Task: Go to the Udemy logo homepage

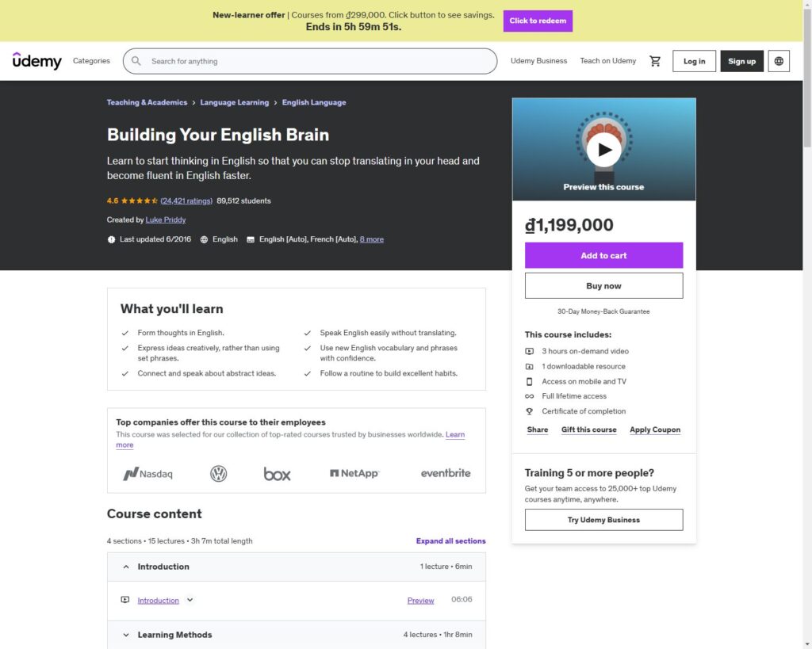Action: 37,61
